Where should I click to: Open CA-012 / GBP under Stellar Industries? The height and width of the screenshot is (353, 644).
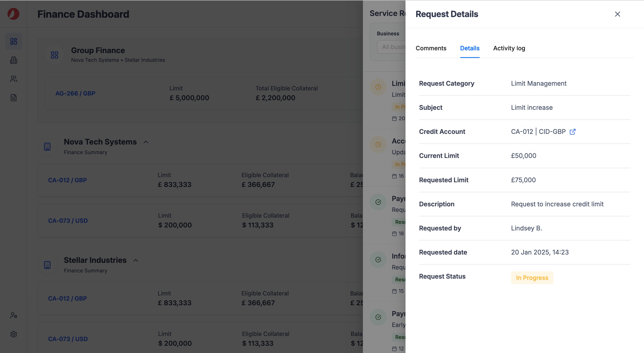(x=68, y=298)
